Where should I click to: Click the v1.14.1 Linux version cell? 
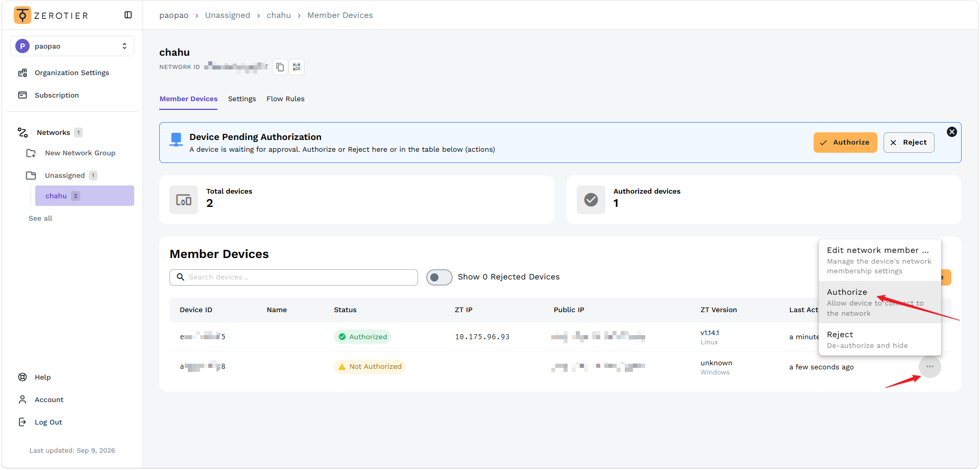pyautogui.click(x=709, y=337)
